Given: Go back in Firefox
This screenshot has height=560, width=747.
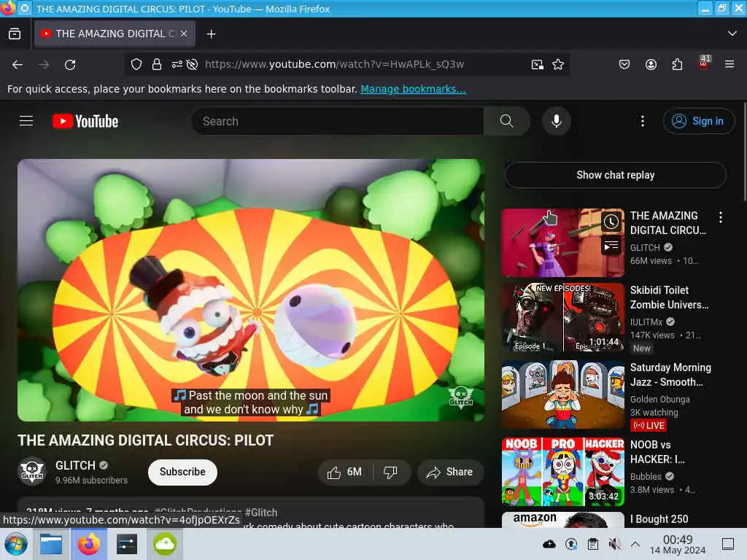Looking at the screenshot, I should tap(18, 64).
